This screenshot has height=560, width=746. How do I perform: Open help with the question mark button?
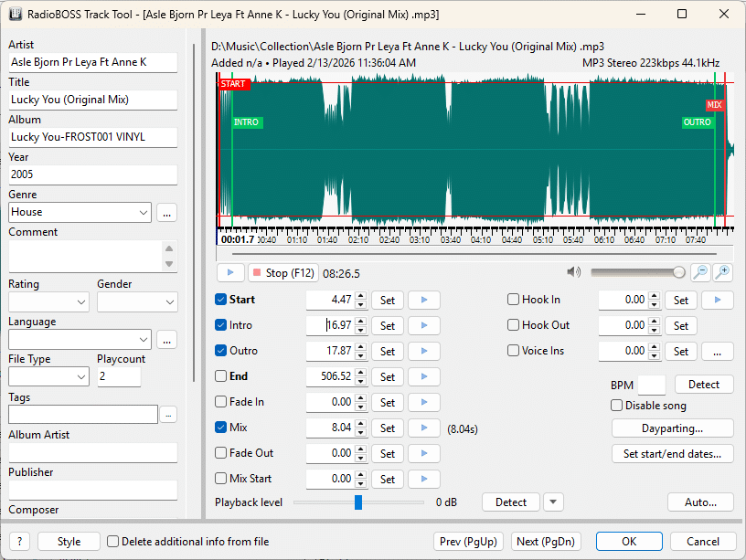point(19,542)
